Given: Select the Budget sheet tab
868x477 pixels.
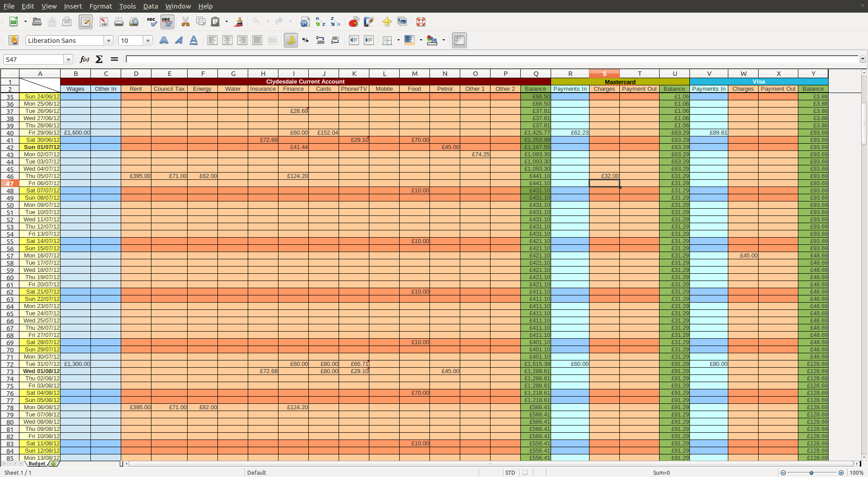Looking at the screenshot, I should coord(37,463).
